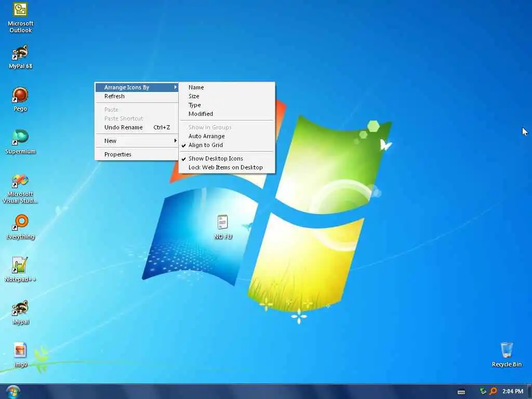Open desktop Properties from context menu
The height and width of the screenshot is (399, 532).
pyautogui.click(x=137, y=154)
